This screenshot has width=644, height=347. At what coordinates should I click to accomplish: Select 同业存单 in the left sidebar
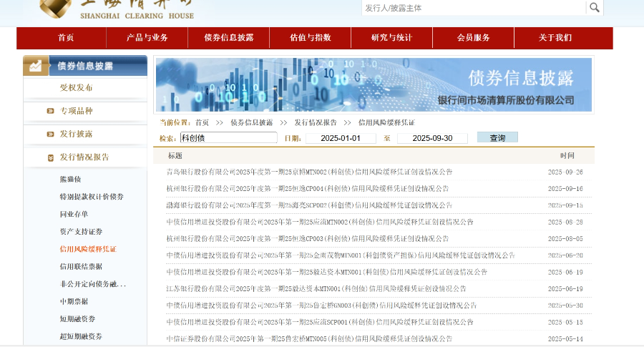point(74,214)
